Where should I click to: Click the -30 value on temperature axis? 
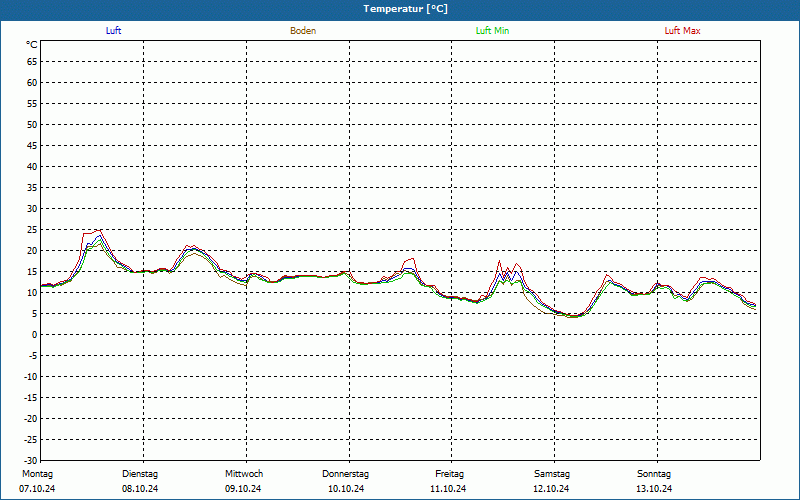pyautogui.click(x=31, y=460)
